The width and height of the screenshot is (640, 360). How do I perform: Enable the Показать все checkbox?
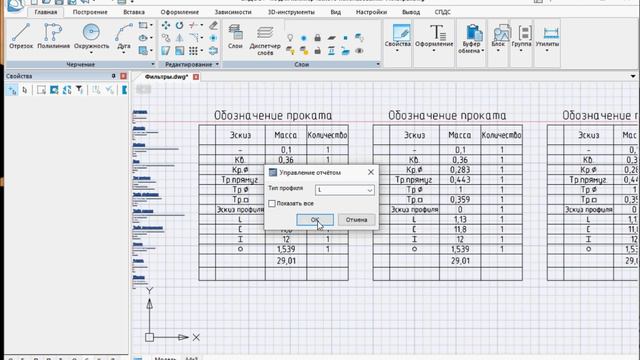click(272, 203)
